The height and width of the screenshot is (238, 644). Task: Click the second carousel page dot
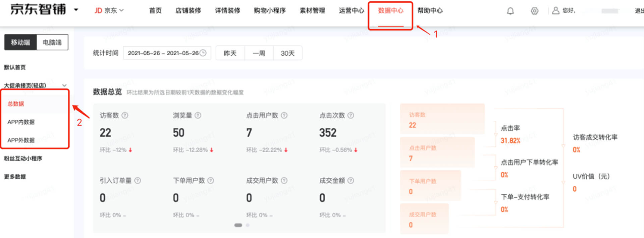pyautogui.click(x=248, y=225)
